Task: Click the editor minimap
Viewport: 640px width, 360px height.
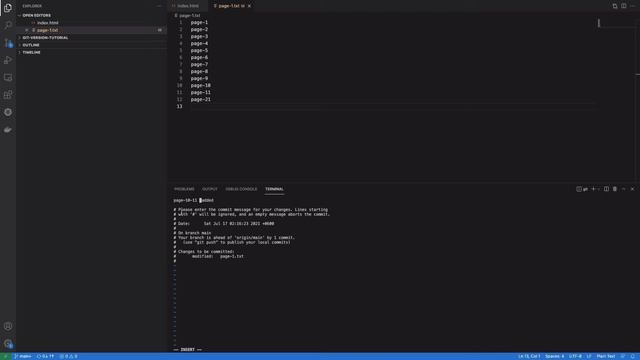Action: [618, 24]
